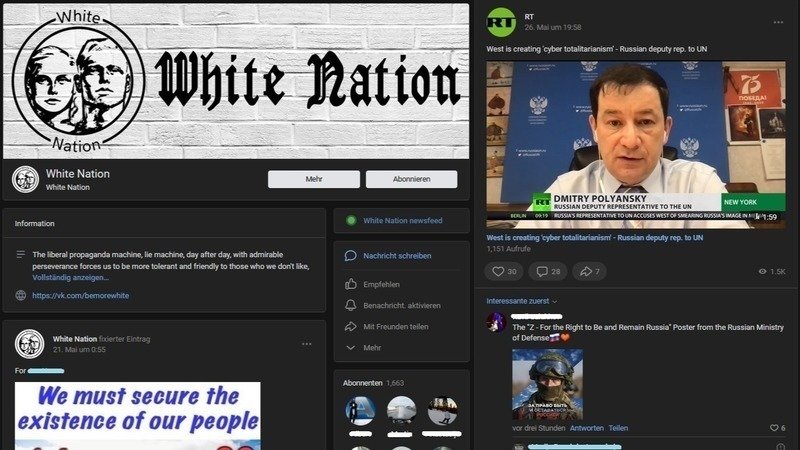Open three-dot menu on the pinned post

[306, 344]
